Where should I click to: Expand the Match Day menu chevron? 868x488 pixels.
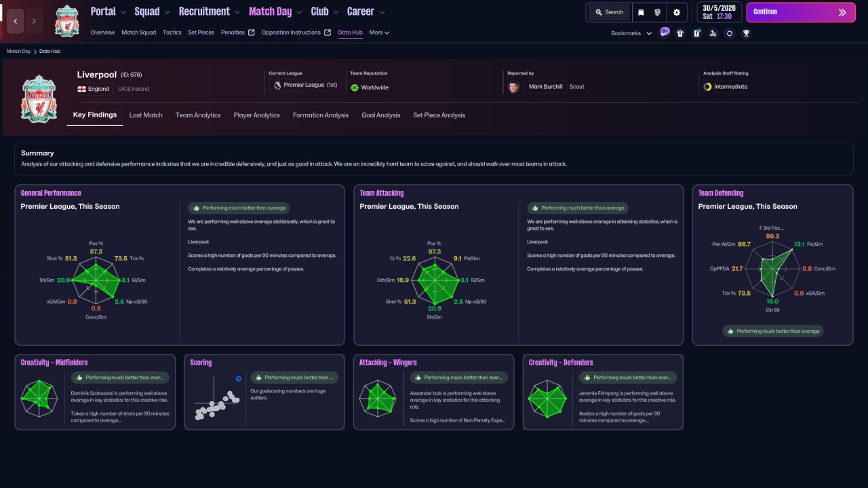[x=299, y=12]
